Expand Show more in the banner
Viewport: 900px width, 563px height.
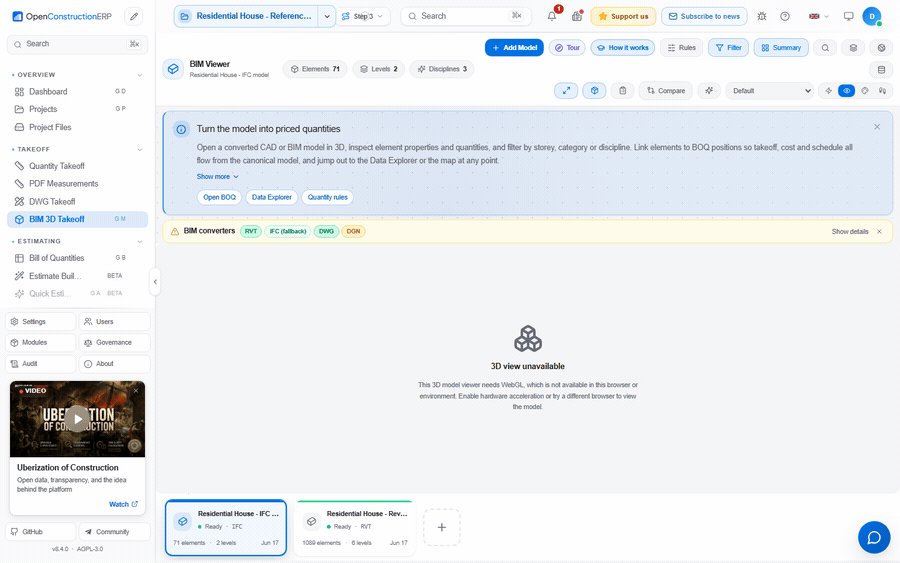coord(218,177)
